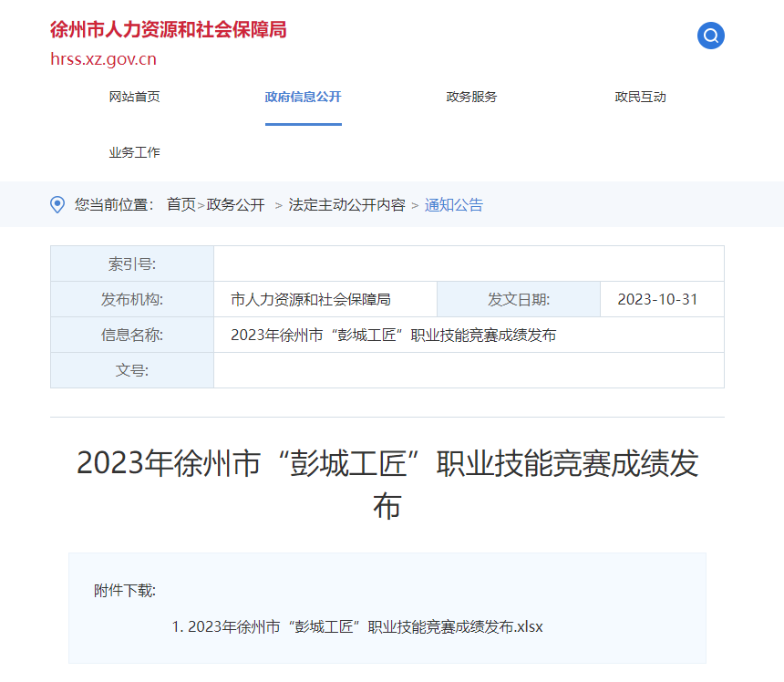784x682 pixels.
Task: Click the 发布机构 label cell
Action: (132, 299)
